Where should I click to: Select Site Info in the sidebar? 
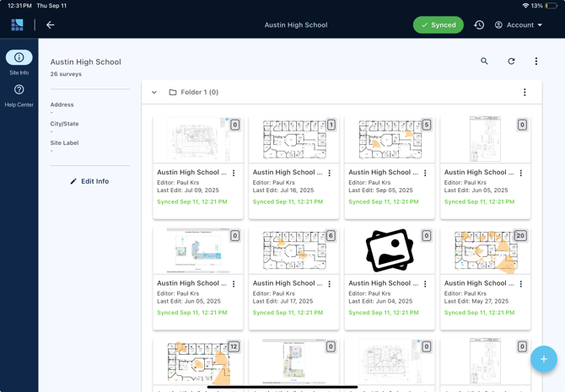pos(19,62)
